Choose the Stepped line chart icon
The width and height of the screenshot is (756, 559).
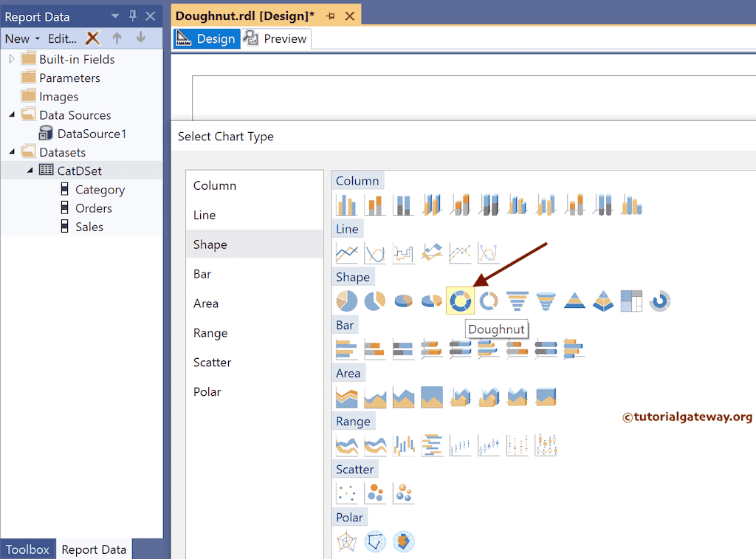404,253
